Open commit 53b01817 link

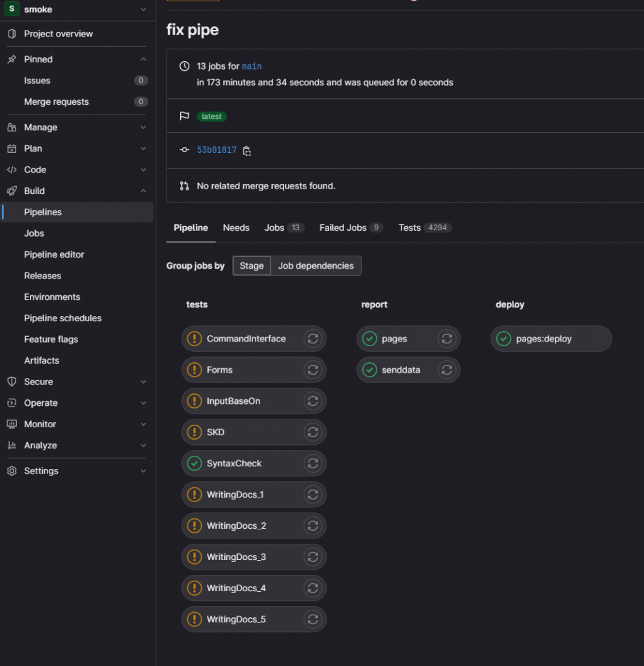tap(217, 150)
